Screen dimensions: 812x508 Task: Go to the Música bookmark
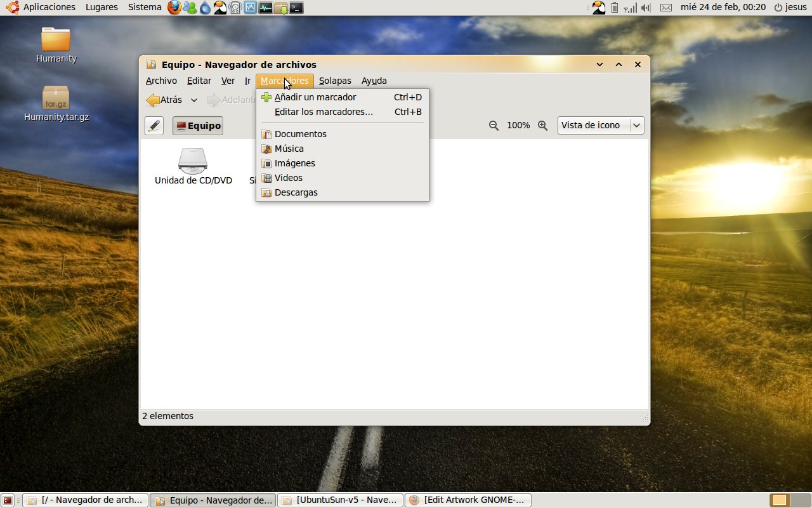[x=343, y=149]
